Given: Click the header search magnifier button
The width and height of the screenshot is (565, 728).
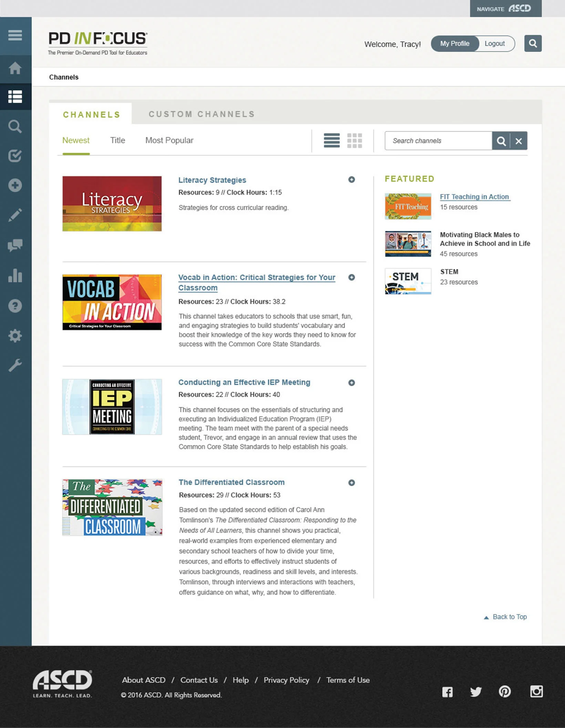Looking at the screenshot, I should point(533,43).
